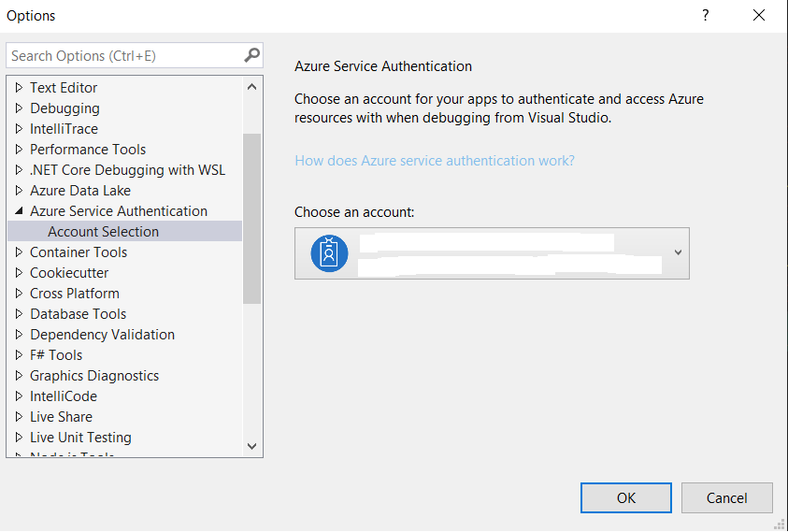Expand the Container Tools node

pyautogui.click(x=19, y=252)
